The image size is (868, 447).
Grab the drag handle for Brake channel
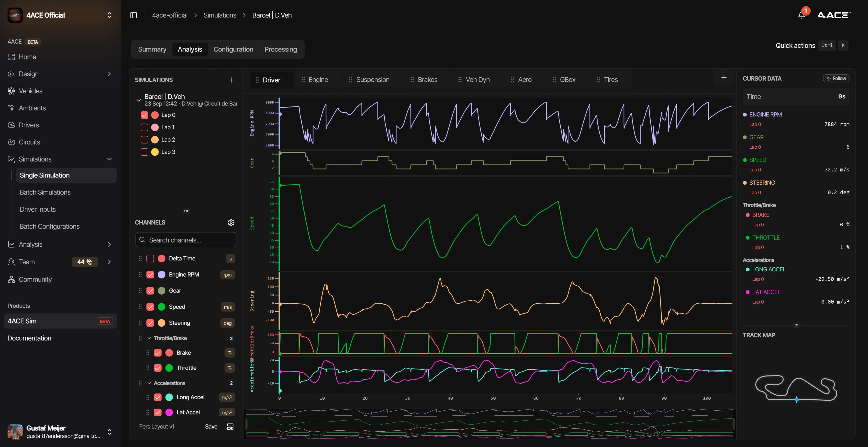[x=148, y=353]
